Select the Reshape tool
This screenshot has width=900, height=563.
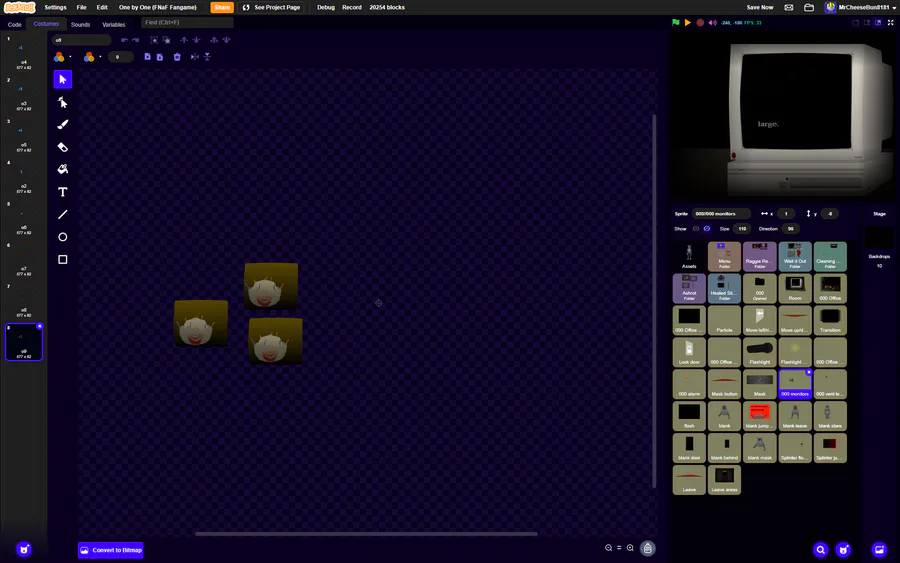tap(63, 102)
